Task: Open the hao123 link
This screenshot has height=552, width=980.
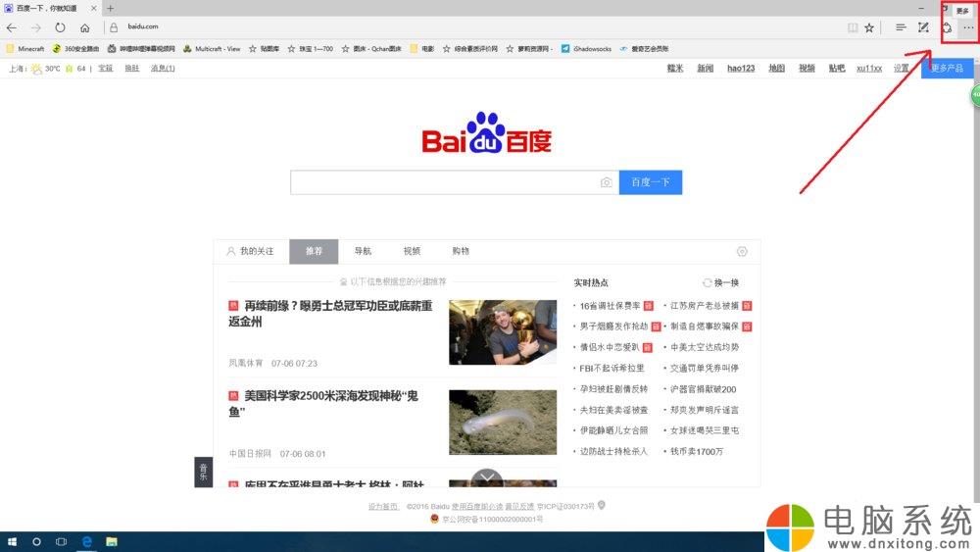Action: [x=741, y=68]
